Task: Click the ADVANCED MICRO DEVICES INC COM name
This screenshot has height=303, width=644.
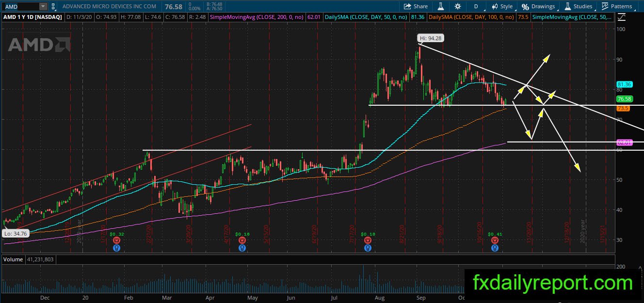Action: [x=110, y=6]
